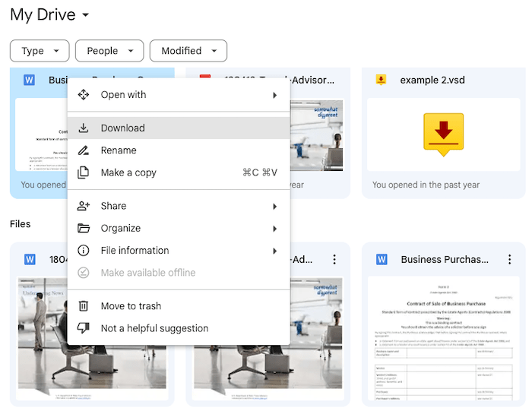Click the Download icon in context menu
The image size is (532, 411).
point(84,128)
